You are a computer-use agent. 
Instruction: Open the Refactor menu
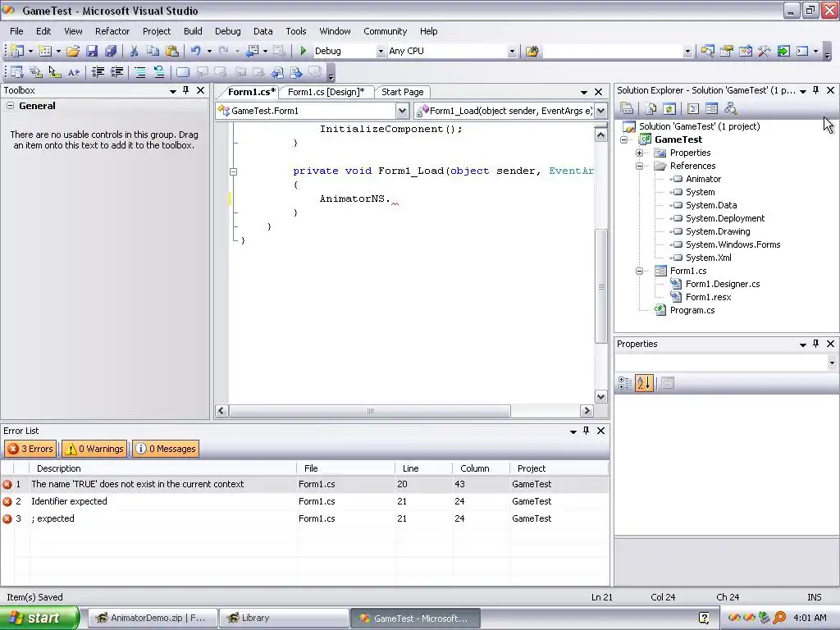(112, 31)
